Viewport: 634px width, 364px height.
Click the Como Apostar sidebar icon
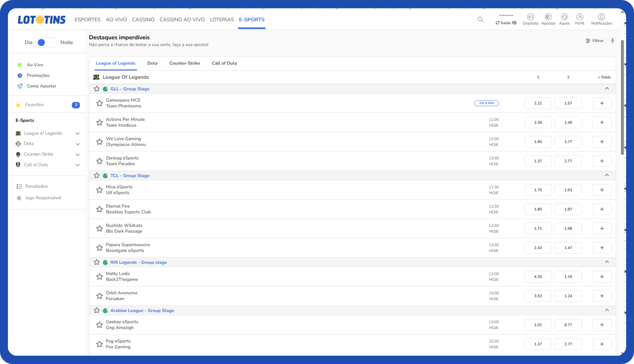pyautogui.click(x=19, y=86)
